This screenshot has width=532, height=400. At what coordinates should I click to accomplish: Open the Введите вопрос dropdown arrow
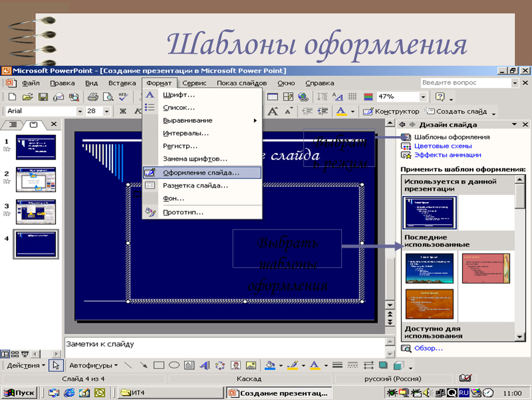515,83
